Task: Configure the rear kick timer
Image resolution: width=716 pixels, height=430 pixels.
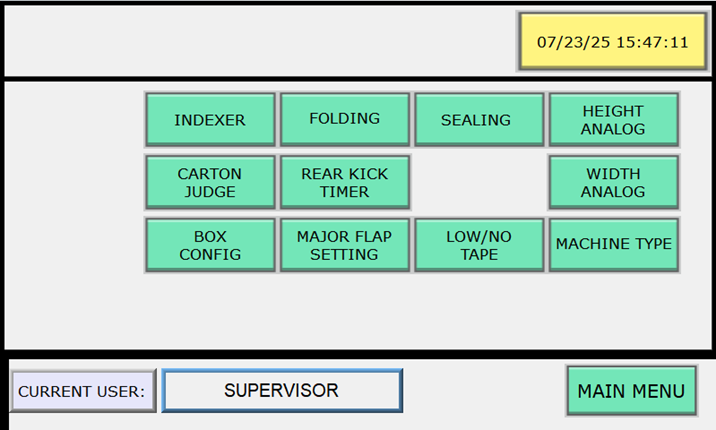Action: point(344,182)
